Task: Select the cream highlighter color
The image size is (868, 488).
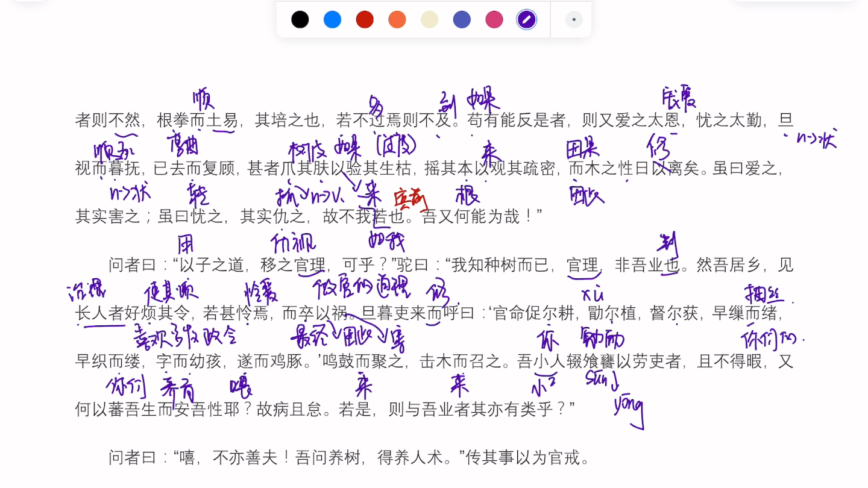Action: tap(429, 19)
